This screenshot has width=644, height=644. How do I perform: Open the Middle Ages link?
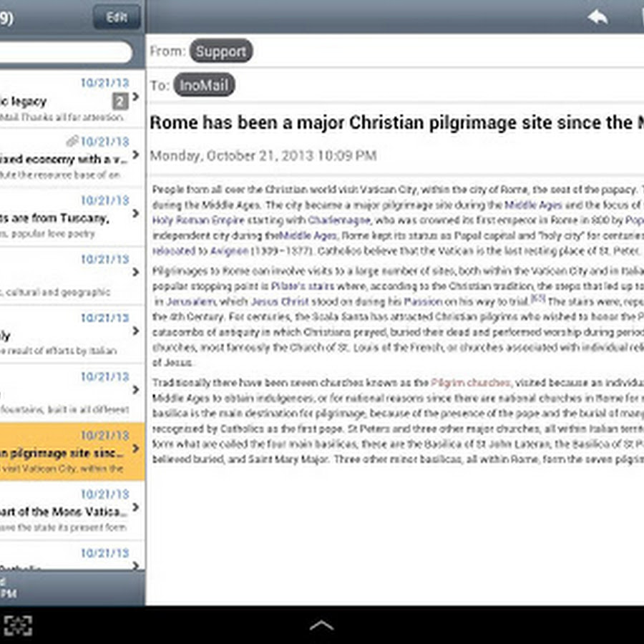click(532, 205)
